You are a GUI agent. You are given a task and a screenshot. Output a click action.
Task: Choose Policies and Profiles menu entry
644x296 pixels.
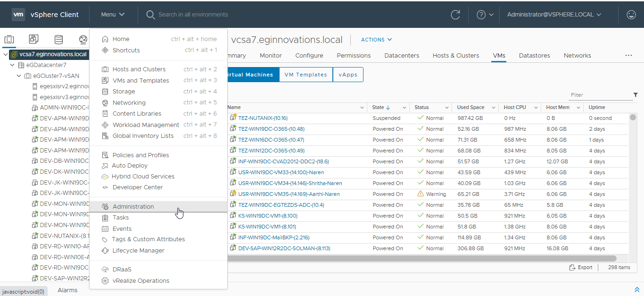coord(158,155)
